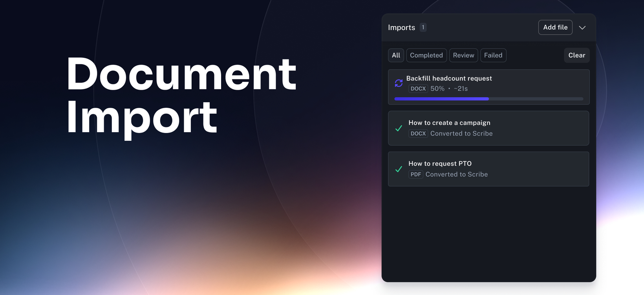Click the Backfill headcount request progress bar

tap(488, 99)
